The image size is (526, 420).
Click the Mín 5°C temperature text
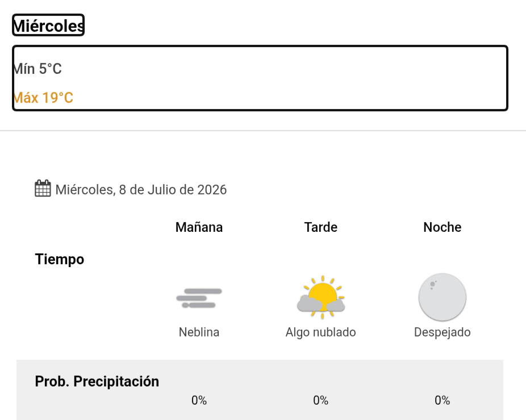point(37,69)
